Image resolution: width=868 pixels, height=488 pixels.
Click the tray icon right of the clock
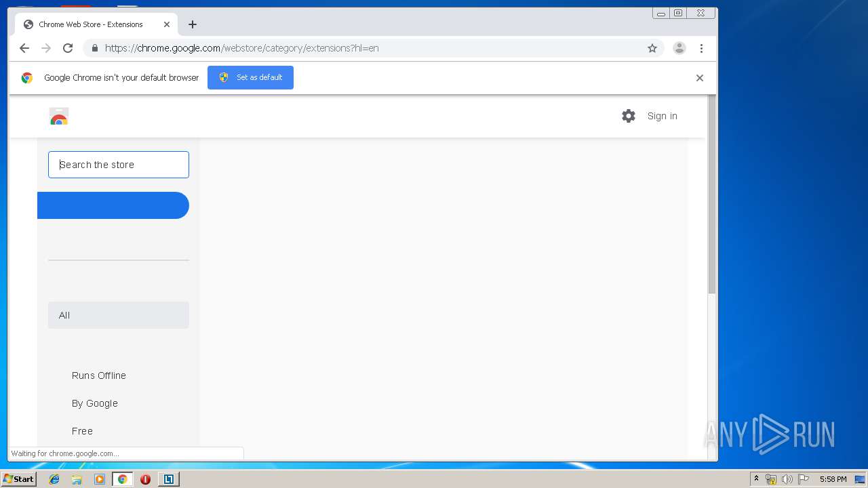tap(860, 479)
